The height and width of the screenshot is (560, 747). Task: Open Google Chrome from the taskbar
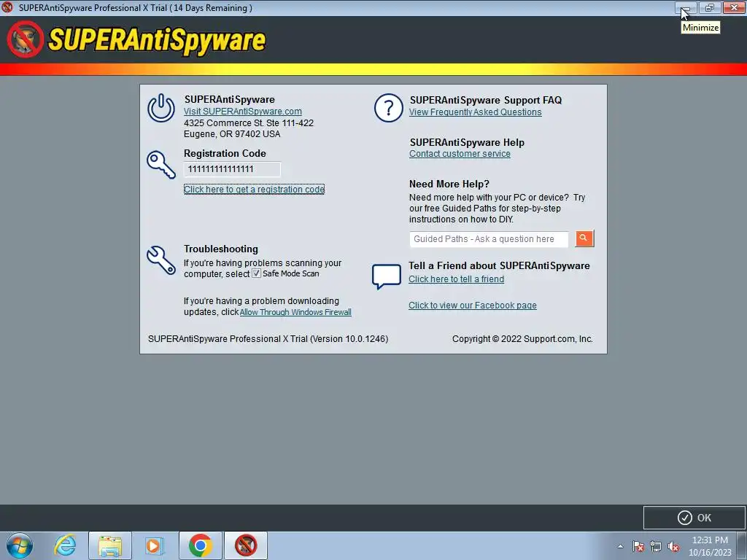pos(200,545)
